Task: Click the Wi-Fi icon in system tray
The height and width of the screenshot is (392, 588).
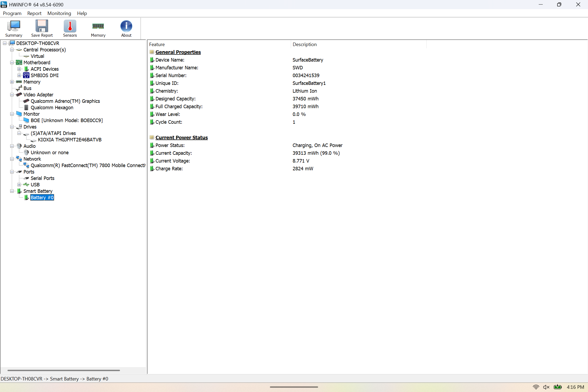Action: 536,387
